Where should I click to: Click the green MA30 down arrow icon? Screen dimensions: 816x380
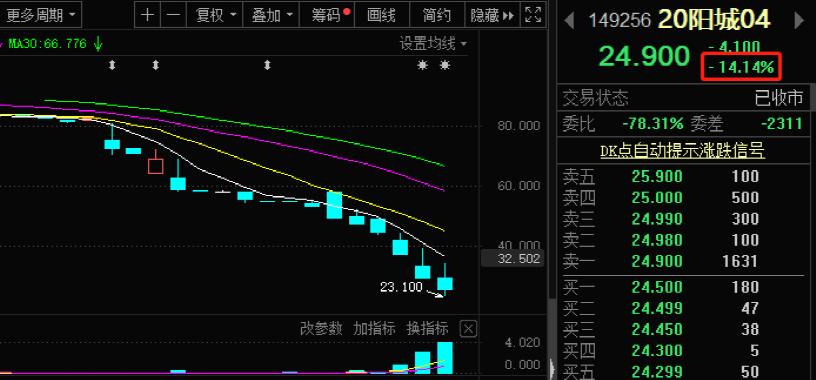pyautogui.click(x=98, y=44)
